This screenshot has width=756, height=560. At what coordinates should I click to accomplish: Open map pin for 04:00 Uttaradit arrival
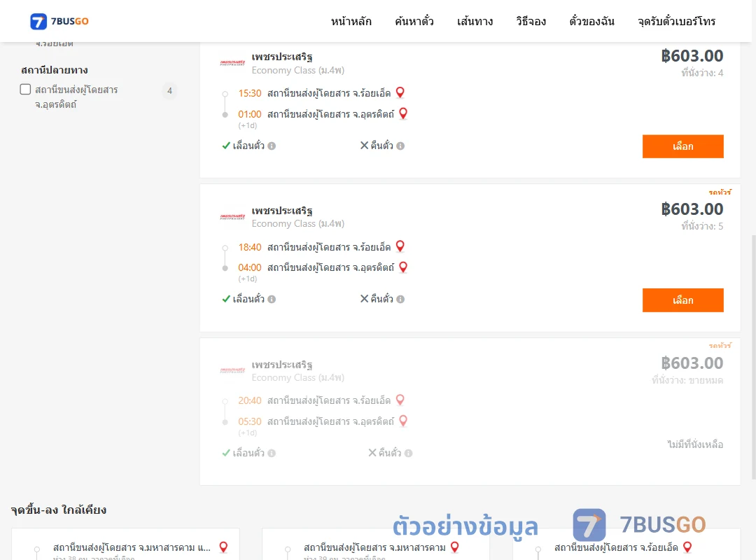(404, 267)
